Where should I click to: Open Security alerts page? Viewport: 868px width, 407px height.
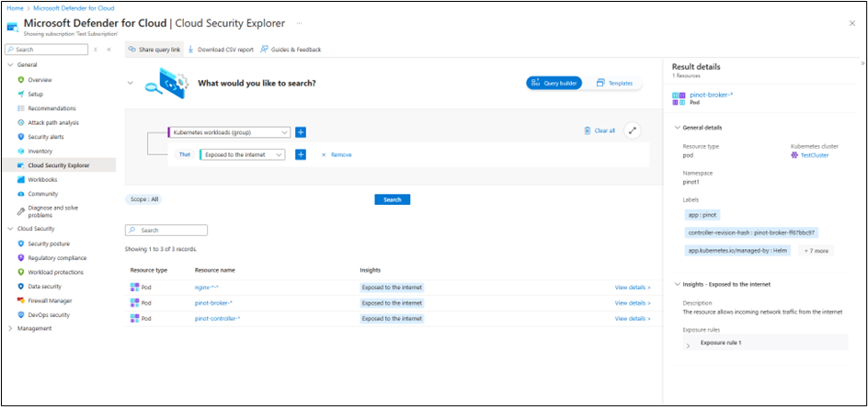[46, 137]
